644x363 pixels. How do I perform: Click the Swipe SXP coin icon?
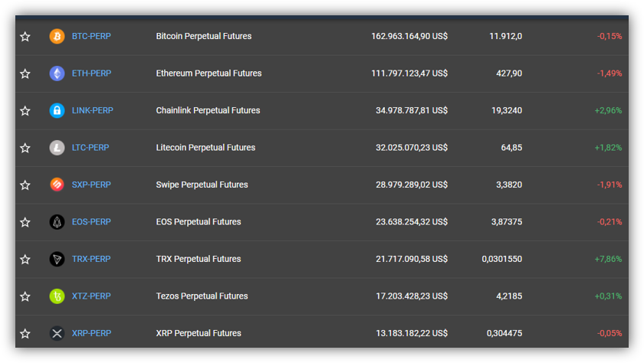[x=57, y=185]
